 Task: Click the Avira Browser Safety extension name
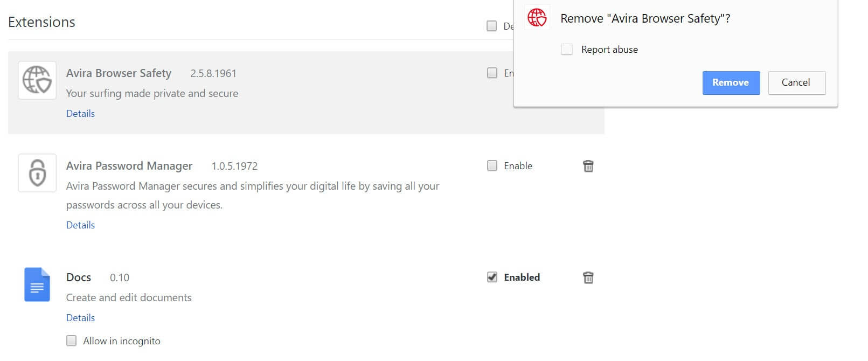coord(119,73)
